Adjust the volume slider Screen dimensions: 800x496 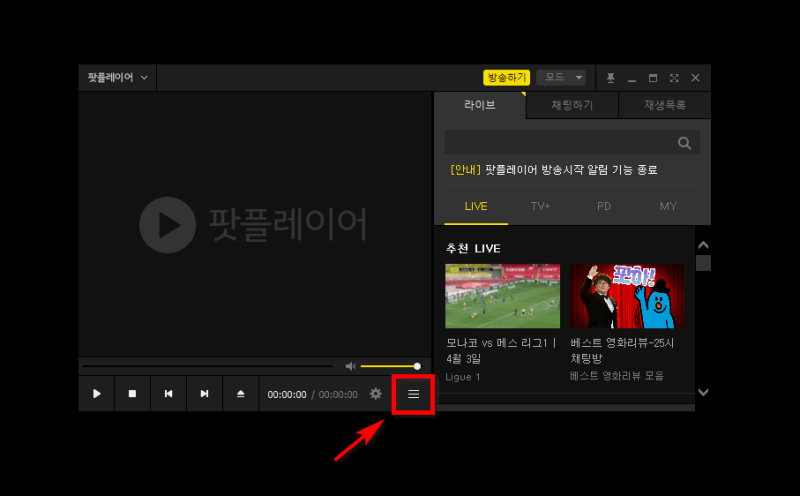[x=390, y=366]
